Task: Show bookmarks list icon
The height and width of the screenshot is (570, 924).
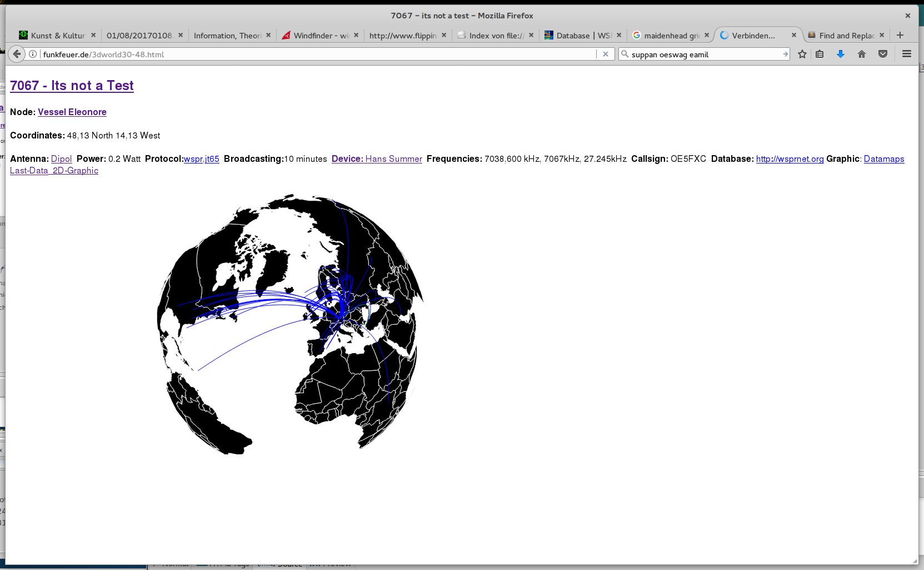Action: [x=820, y=54]
